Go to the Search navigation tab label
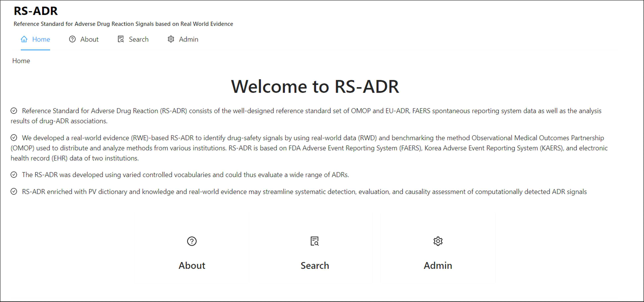The width and height of the screenshot is (644, 302). [x=139, y=39]
